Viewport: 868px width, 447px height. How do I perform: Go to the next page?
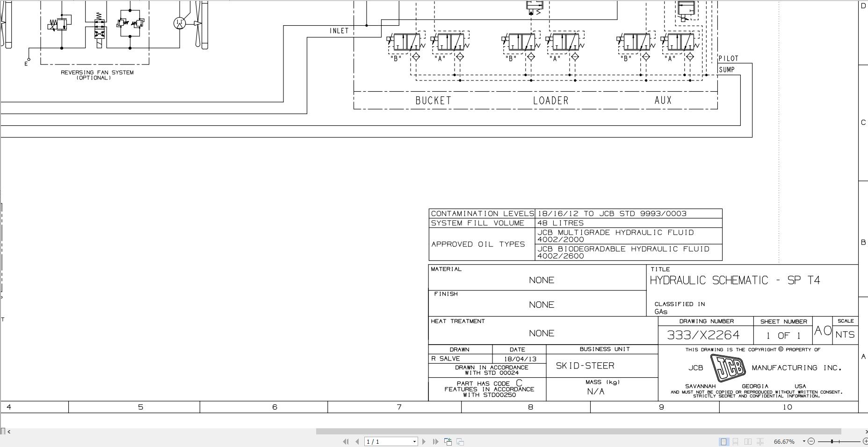pos(424,441)
